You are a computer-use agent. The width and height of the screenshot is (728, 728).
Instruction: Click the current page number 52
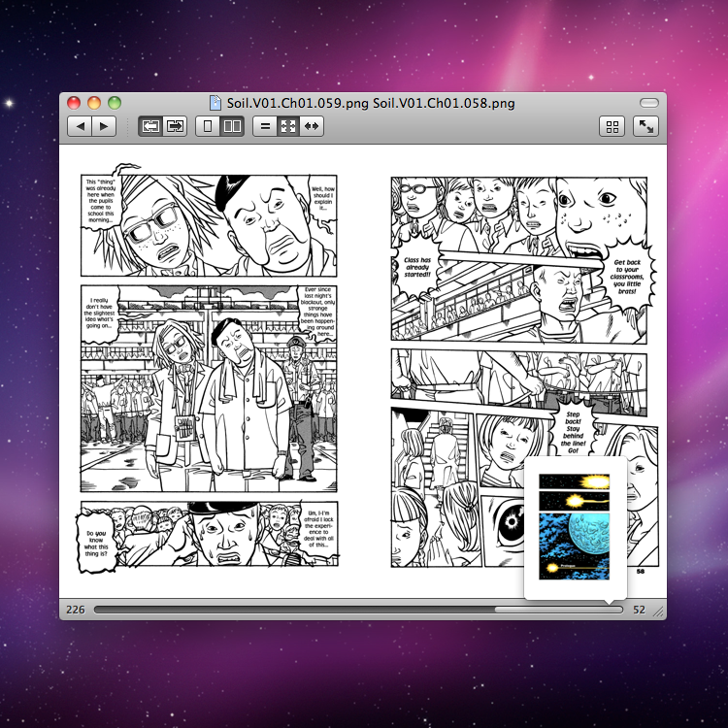640,610
